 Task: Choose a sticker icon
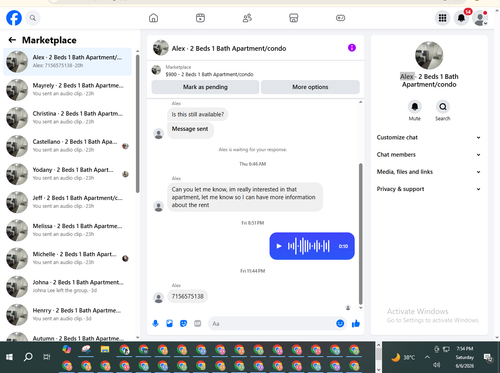[x=183, y=323]
